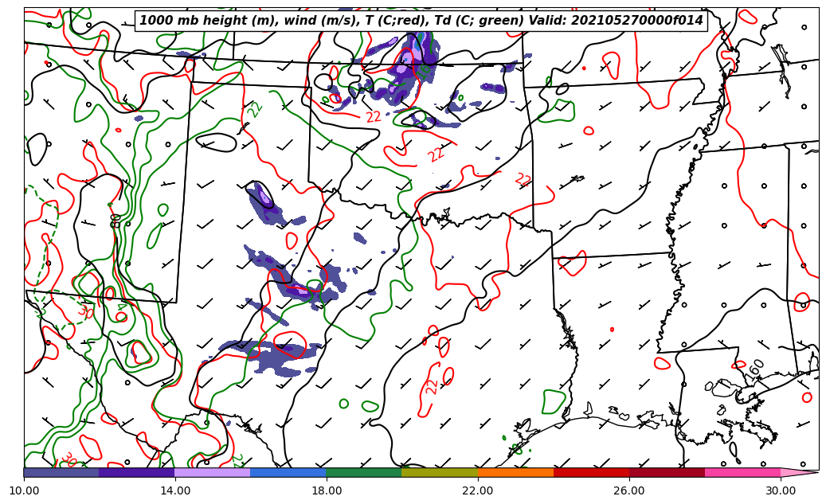
Task: Click the plot title text at top
Action: tap(421, 21)
